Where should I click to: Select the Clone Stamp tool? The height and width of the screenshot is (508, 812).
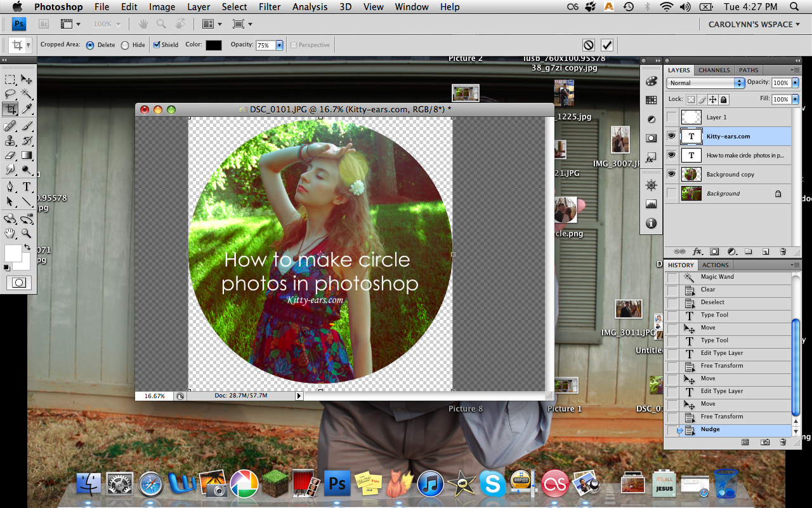[x=10, y=140]
